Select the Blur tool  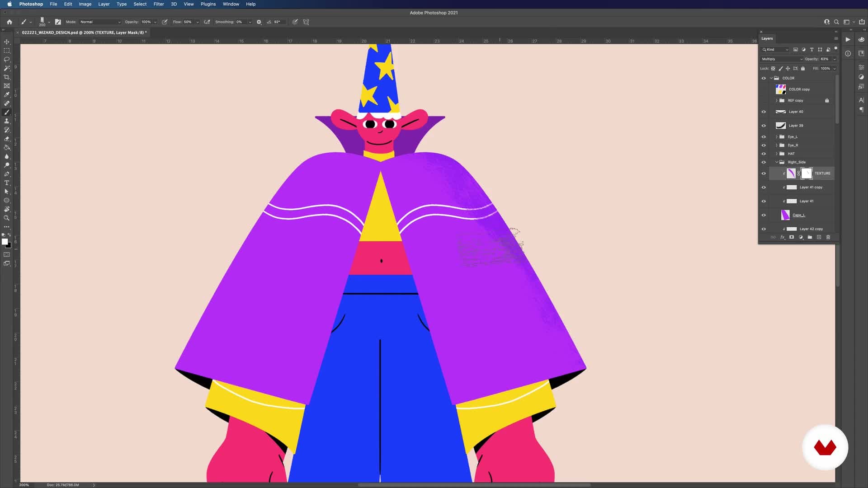click(x=7, y=156)
